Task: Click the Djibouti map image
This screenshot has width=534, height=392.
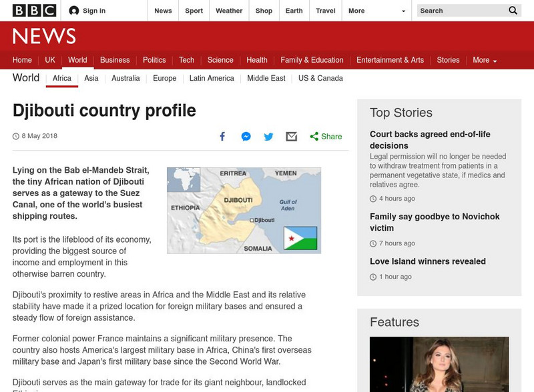Action: (x=244, y=210)
